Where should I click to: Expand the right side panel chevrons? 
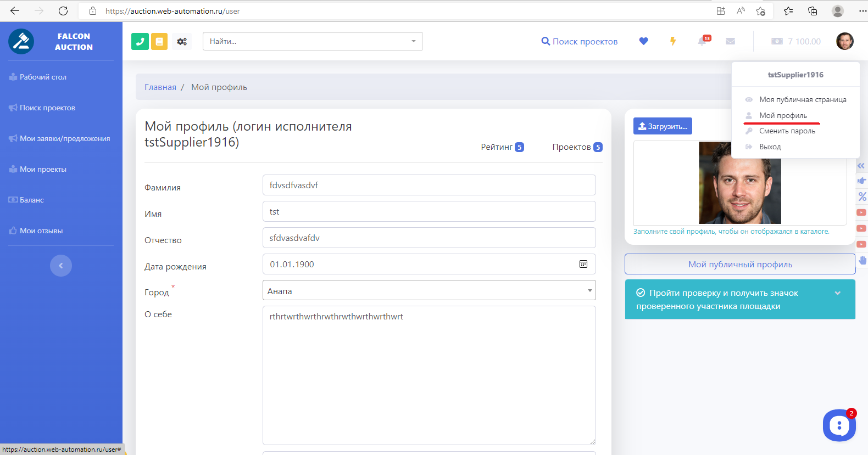pos(861,166)
